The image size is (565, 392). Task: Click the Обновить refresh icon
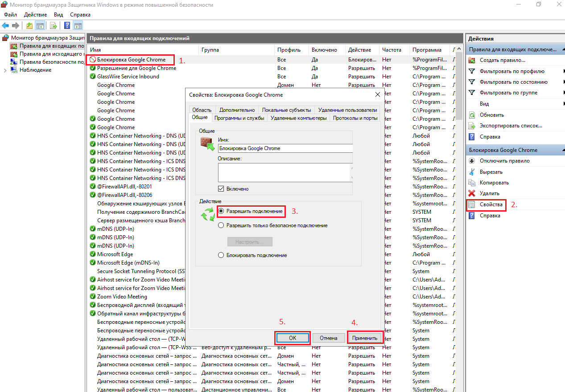472,115
